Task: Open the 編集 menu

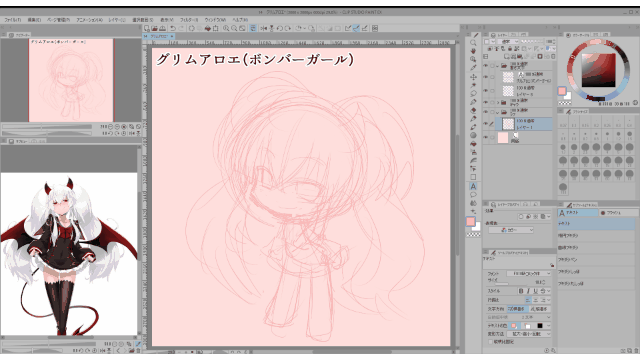Action: 34,20
